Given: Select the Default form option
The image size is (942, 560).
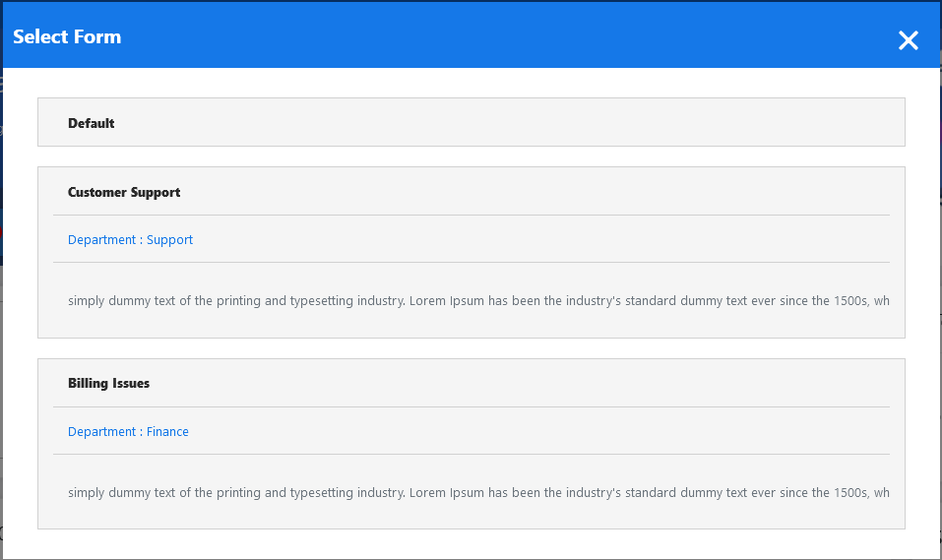Looking at the screenshot, I should click(x=471, y=123).
